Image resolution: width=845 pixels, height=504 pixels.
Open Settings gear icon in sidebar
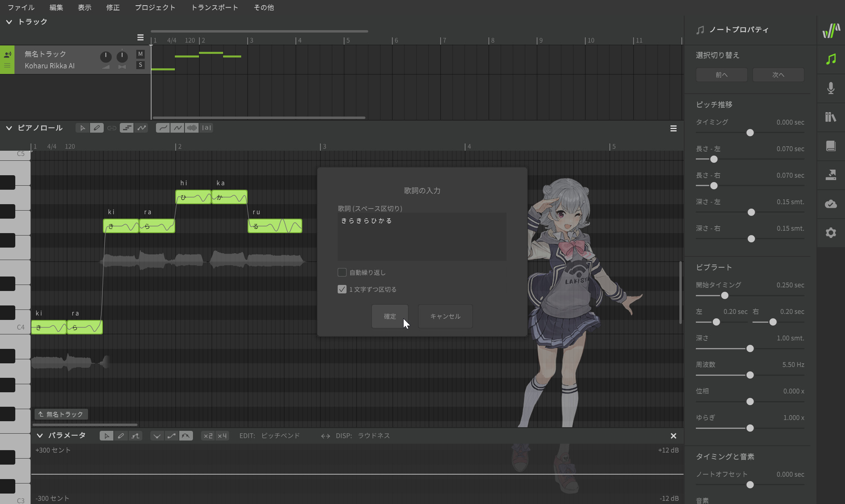point(831,233)
